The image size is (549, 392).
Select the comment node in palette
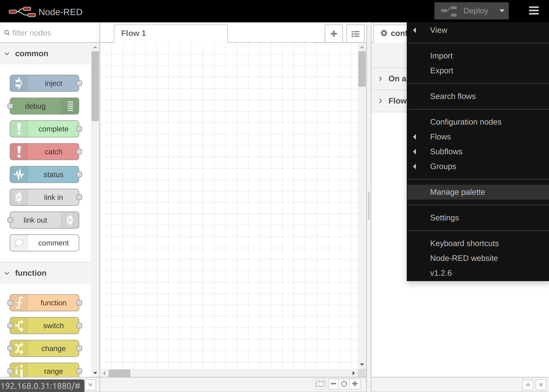[44, 243]
